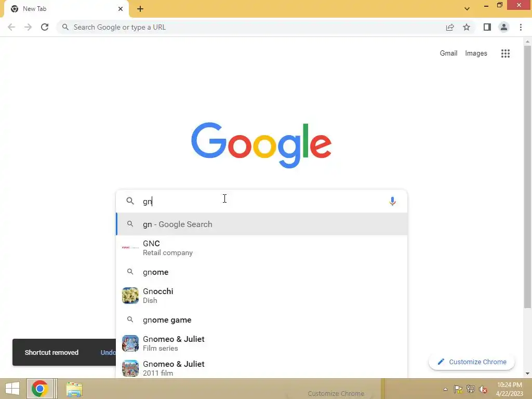Image resolution: width=532 pixels, height=399 pixels.
Task: Open the Windows Start button
Action: point(12,389)
